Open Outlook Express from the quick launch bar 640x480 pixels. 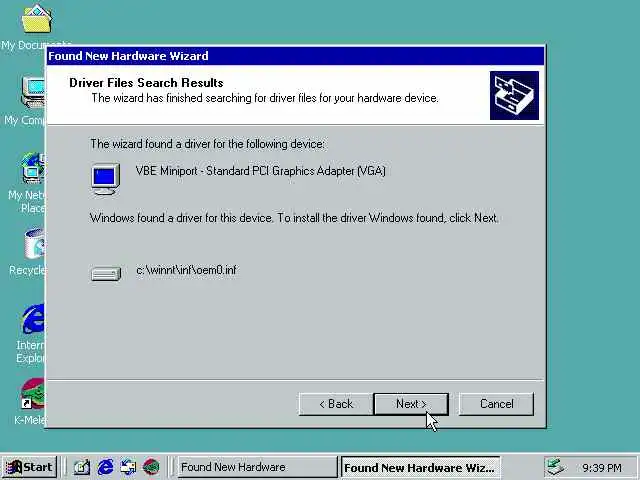128,467
